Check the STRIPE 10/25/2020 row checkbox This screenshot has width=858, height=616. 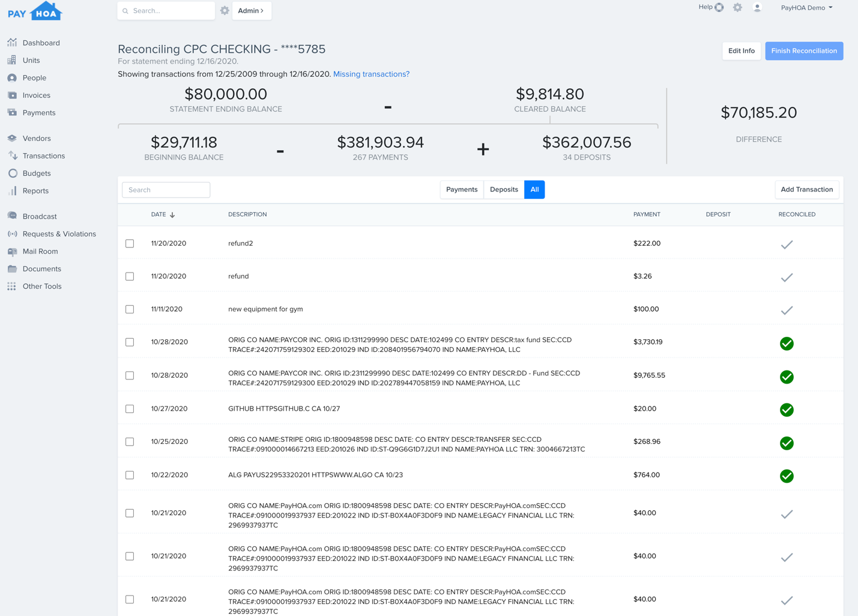pyautogui.click(x=130, y=442)
